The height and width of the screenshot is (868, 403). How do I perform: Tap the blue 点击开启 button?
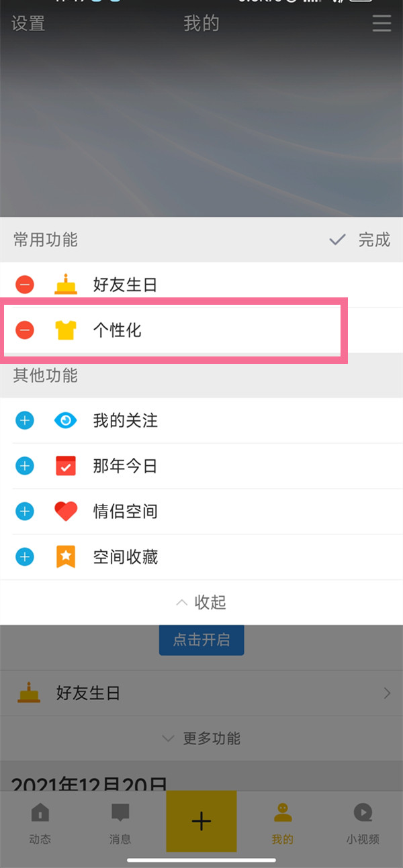201,640
